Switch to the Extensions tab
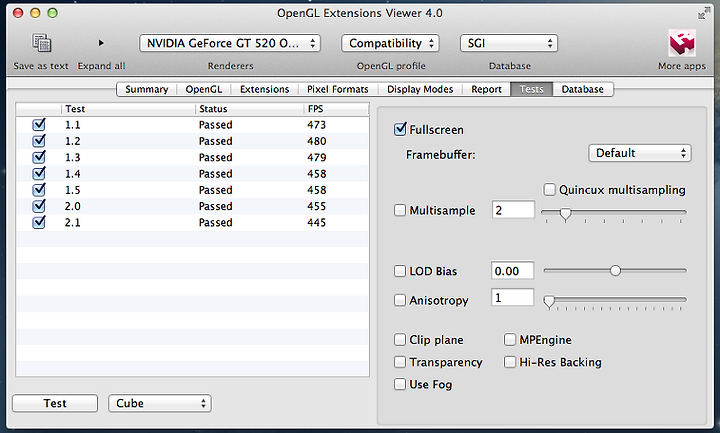720x433 pixels. tap(264, 89)
